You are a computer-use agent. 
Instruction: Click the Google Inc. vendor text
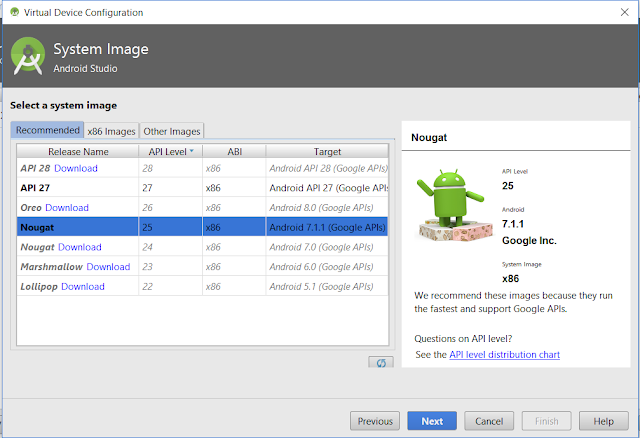click(529, 240)
